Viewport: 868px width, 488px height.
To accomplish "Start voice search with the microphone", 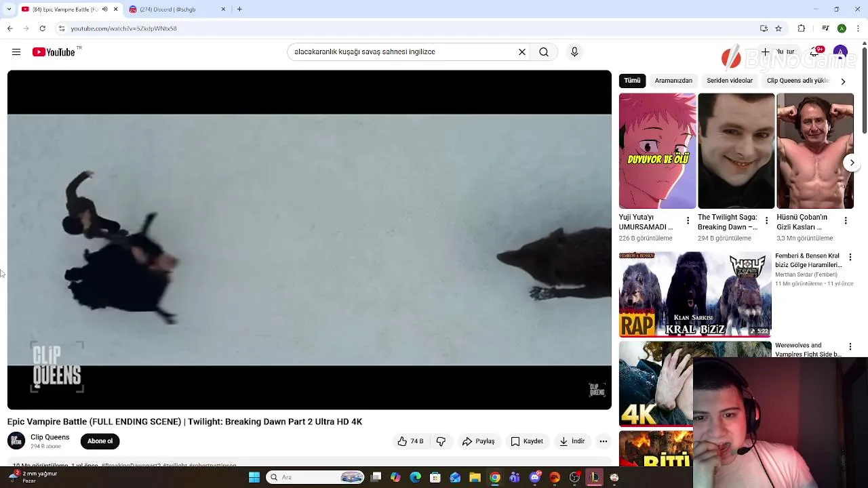I will coord(574,52).
